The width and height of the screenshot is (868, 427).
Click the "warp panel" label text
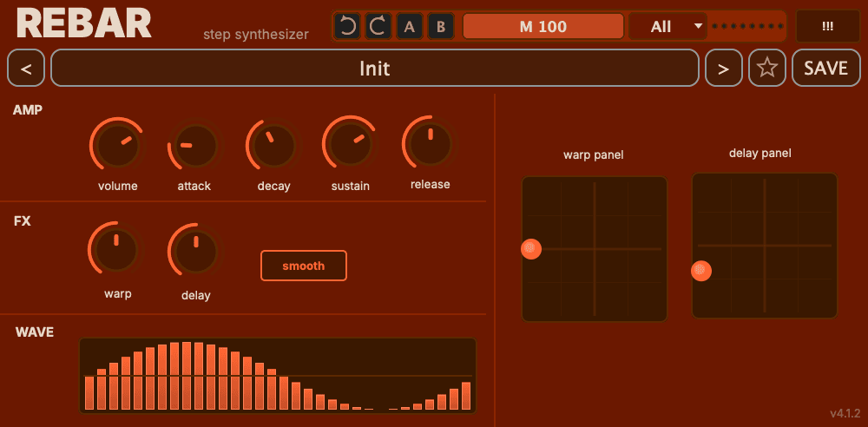pos(594,155)
